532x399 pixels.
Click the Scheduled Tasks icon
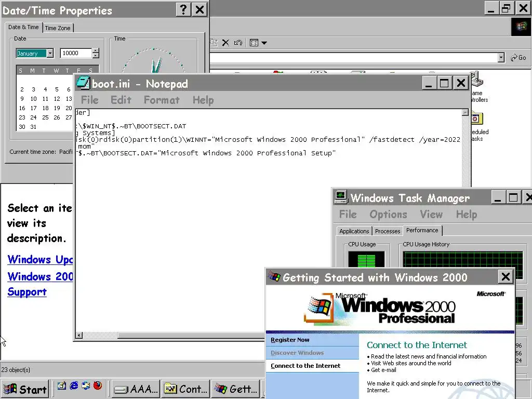click(477, 119)
